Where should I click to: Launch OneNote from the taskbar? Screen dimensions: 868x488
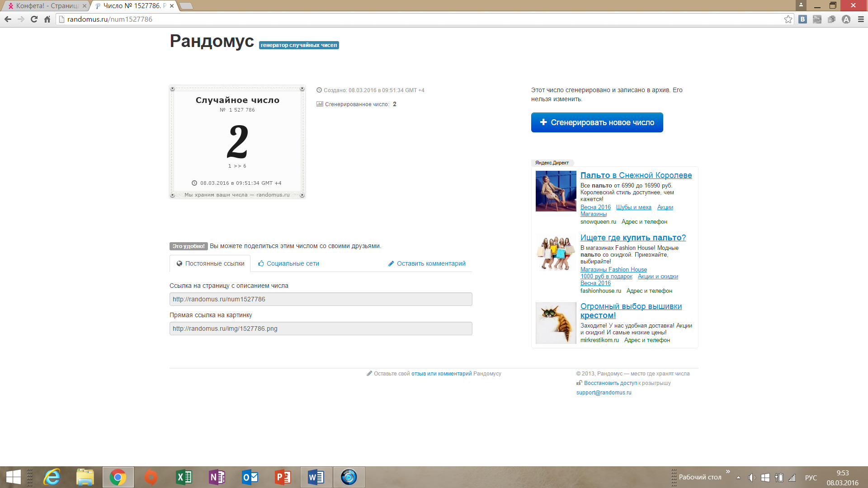point(217,477)
